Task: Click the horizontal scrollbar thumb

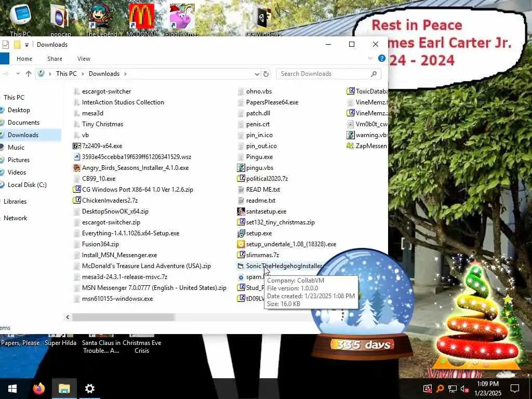Action: (123, 317)
